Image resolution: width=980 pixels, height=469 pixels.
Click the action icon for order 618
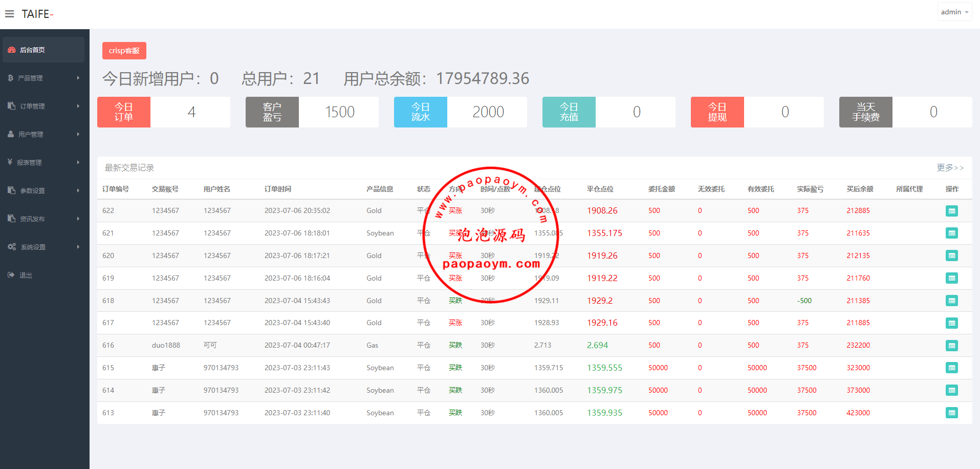pos(951,301)
